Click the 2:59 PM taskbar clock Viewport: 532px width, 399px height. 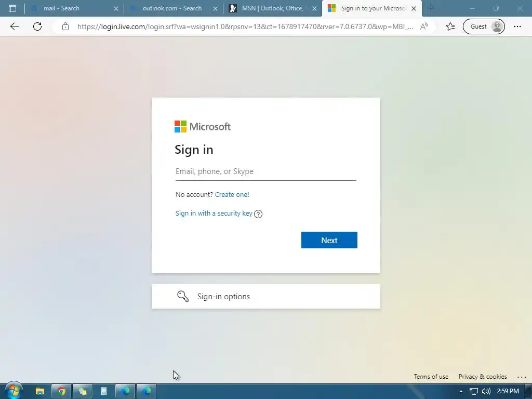(x=508, y=391)
